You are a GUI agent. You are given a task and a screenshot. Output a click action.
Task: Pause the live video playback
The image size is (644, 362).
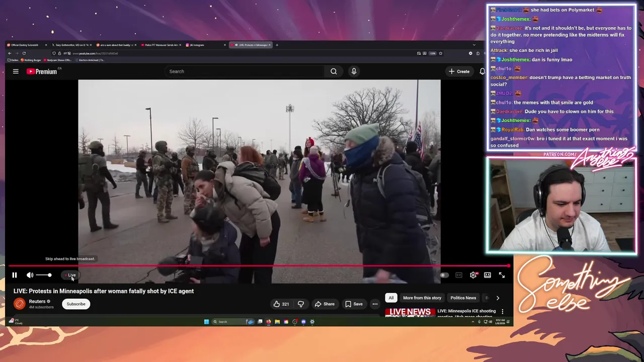[15, 275]
